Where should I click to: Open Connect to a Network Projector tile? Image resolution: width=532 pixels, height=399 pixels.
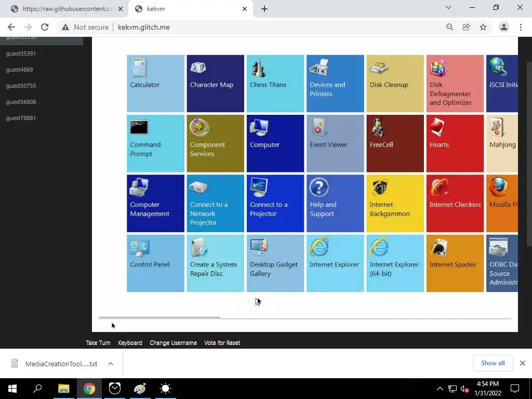tap(216, 204)
